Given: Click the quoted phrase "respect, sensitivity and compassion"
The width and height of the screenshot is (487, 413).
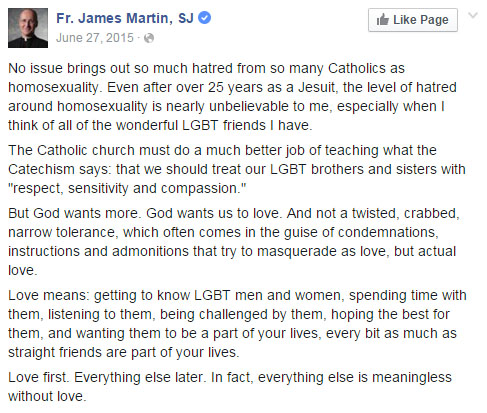Looking at the screenshot, I should [127, 189].
